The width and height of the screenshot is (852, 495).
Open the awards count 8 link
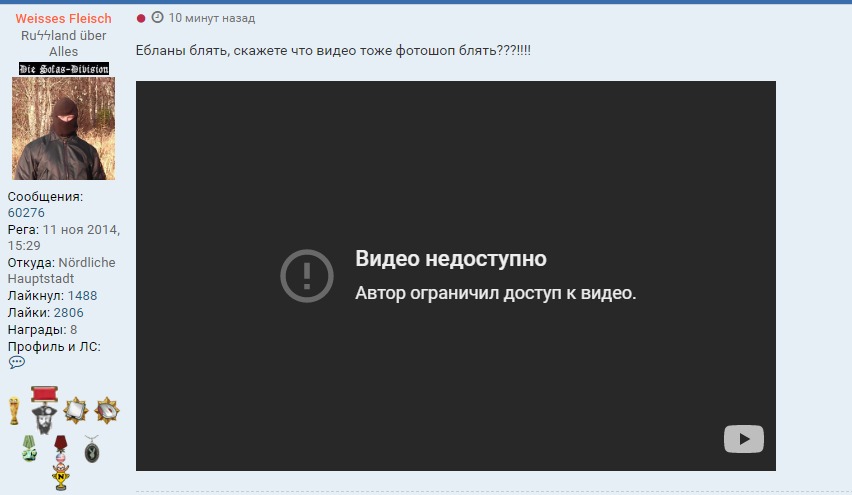pyautogui.click(x=73, y=330)
